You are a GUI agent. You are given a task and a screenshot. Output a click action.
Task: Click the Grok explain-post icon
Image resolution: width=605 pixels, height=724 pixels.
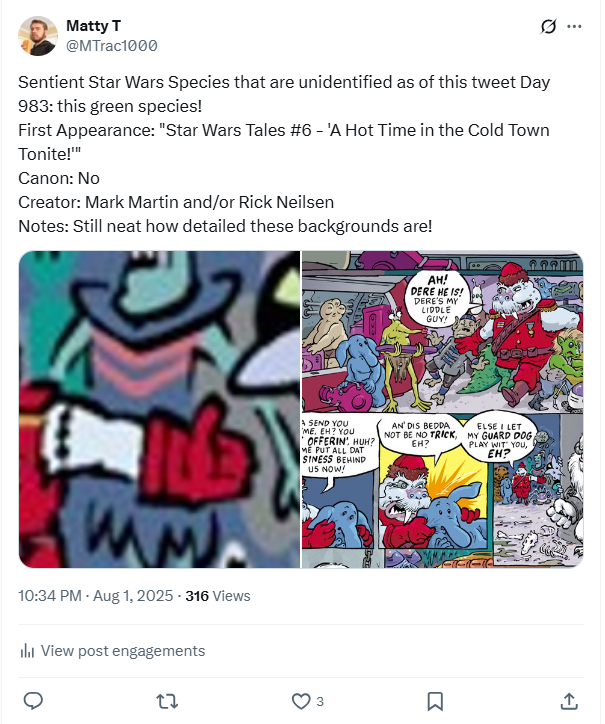pos(547,27)
